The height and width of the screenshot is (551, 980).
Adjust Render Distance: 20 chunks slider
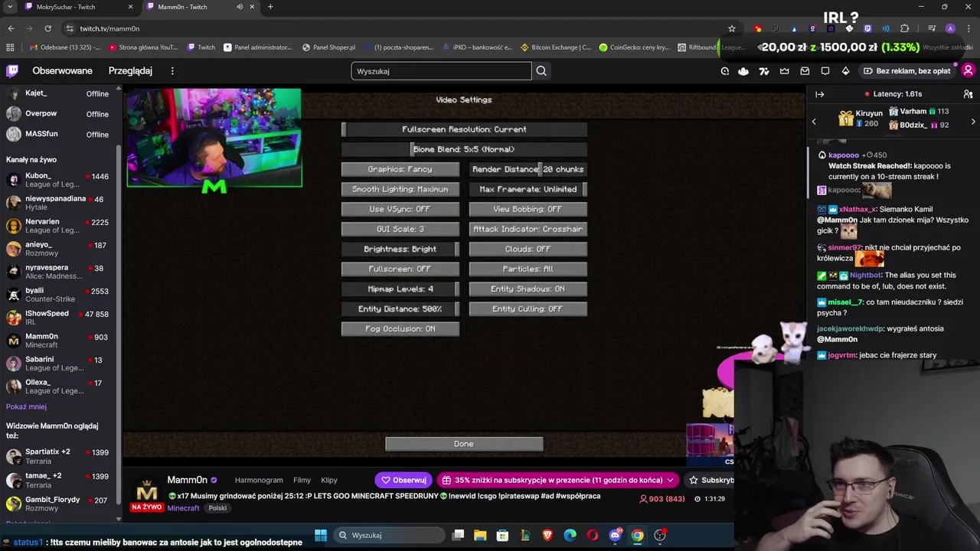click(x=528, y=169)
